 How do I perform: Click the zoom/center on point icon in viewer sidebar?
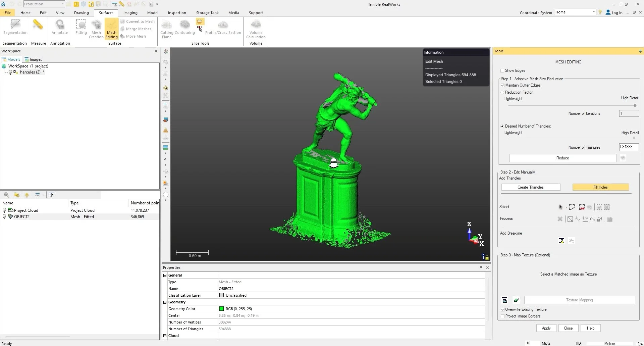pos(166,88)
